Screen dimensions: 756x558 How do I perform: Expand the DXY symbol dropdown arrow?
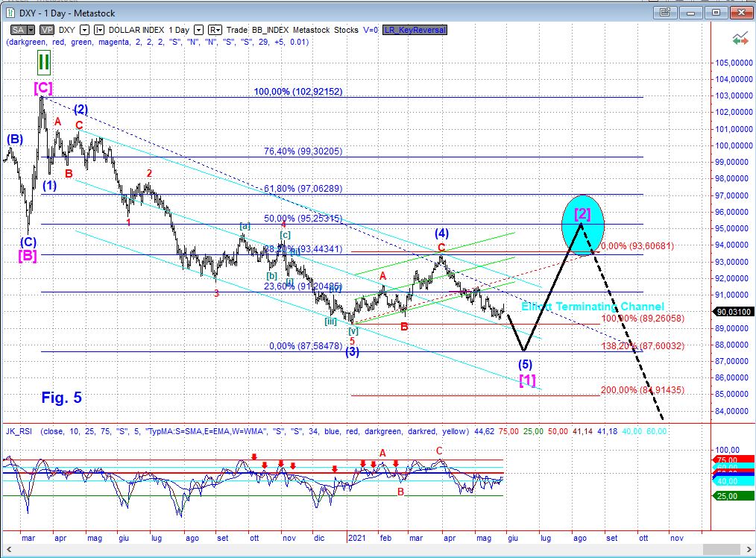point(84,30)
